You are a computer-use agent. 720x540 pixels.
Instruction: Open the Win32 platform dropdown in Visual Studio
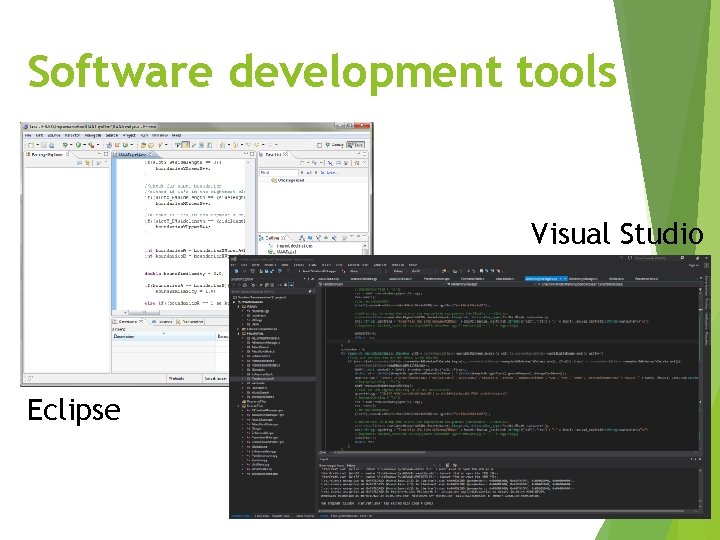pyautogui.click(x=422, y=271)
